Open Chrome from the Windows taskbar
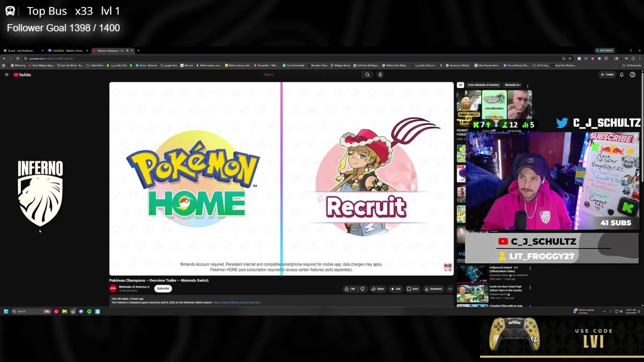 pyautogui.click(x=73, y=312)
